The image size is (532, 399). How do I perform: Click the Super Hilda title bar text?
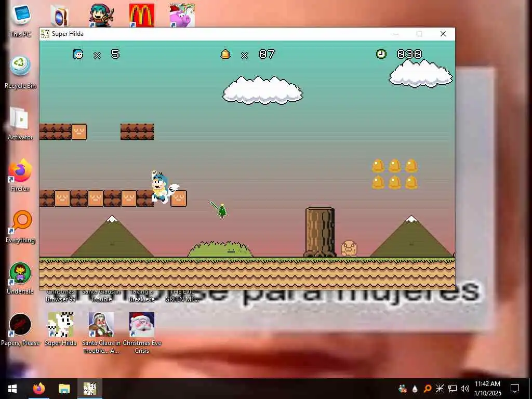click(68, 34)
